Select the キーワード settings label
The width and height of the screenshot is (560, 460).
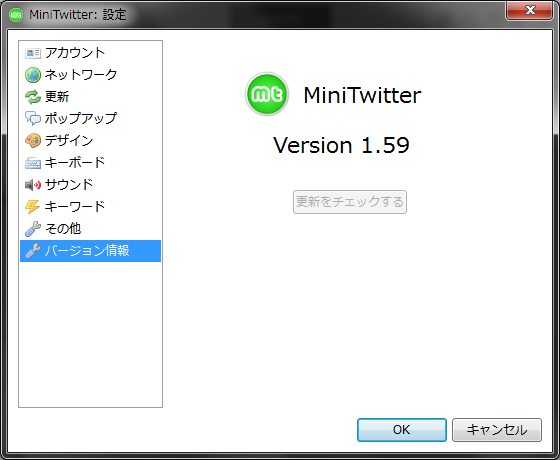coord(75,207)
